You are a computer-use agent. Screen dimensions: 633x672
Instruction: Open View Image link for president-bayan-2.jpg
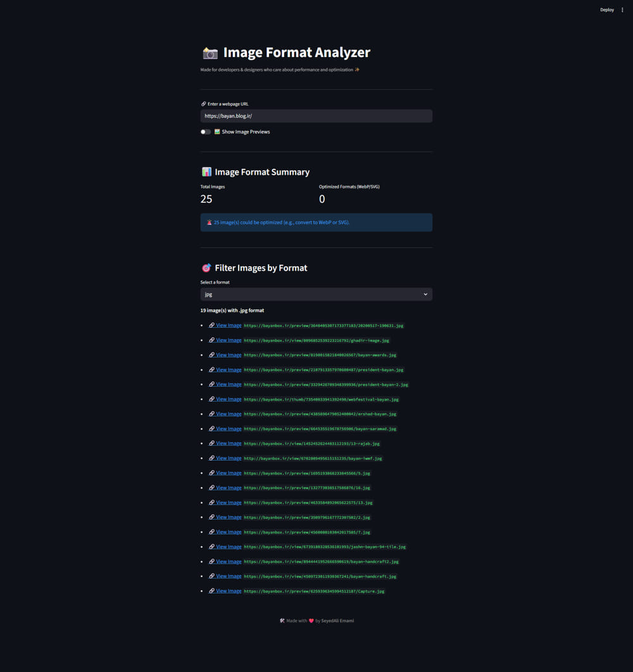point(225,385)
